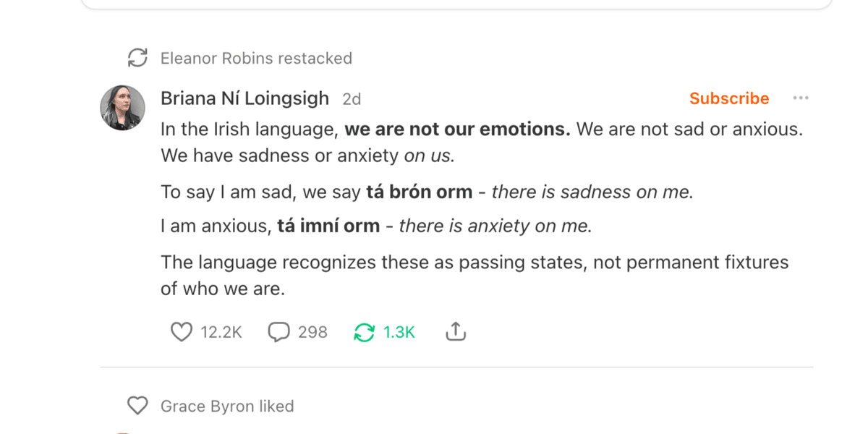View the 298 comments count

312,332
